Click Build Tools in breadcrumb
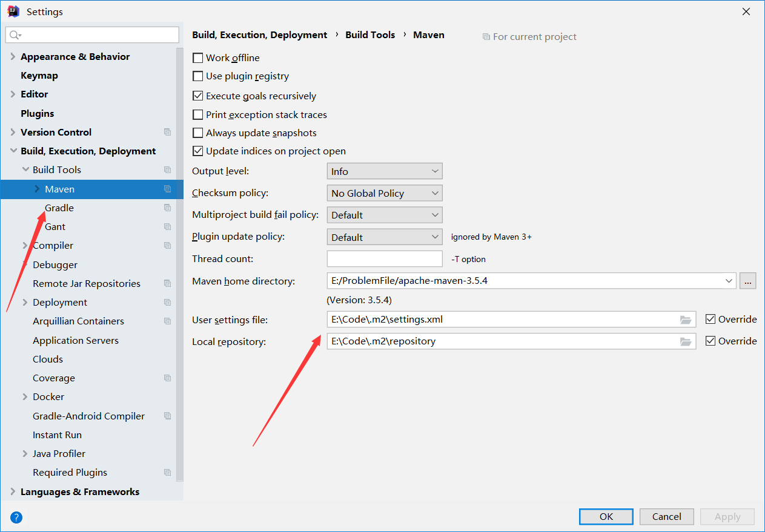 370,35
